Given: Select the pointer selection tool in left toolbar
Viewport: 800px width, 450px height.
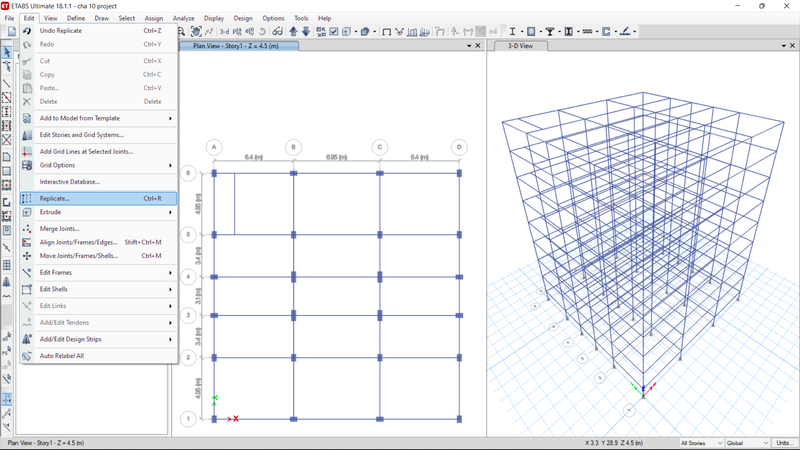Looking at the screenshot, I should tap(7, 52).
